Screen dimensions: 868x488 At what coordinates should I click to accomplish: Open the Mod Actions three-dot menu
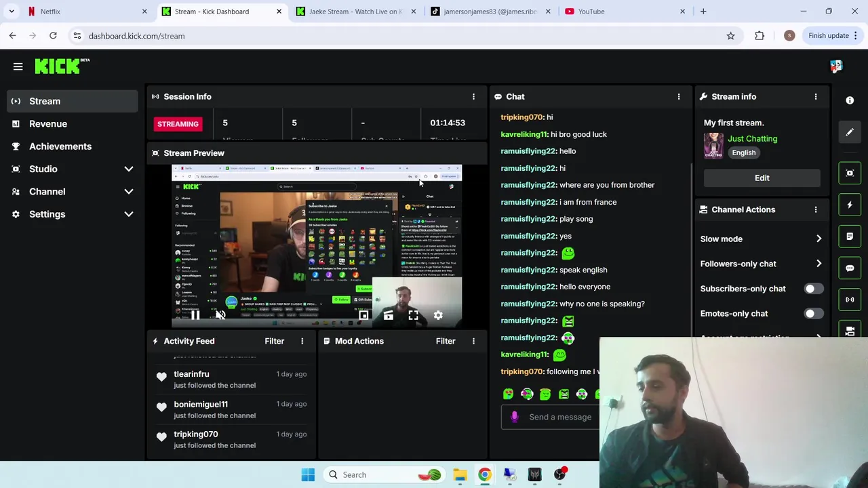coord(473,341)
